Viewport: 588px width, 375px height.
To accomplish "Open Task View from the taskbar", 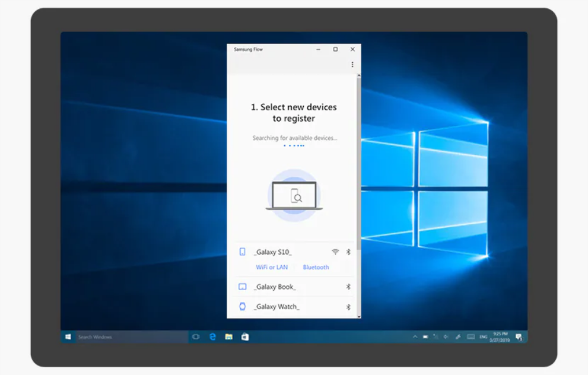I will point(196,337).
